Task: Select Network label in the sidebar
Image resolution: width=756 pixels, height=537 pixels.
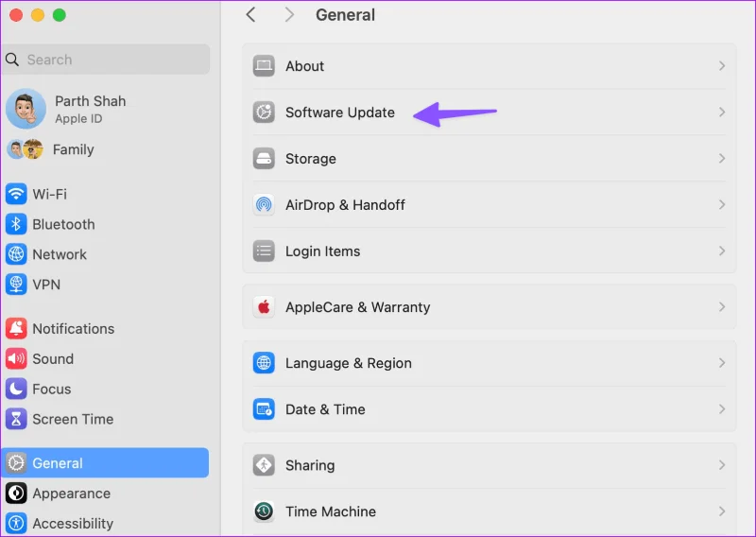Action: click(60, 254)
